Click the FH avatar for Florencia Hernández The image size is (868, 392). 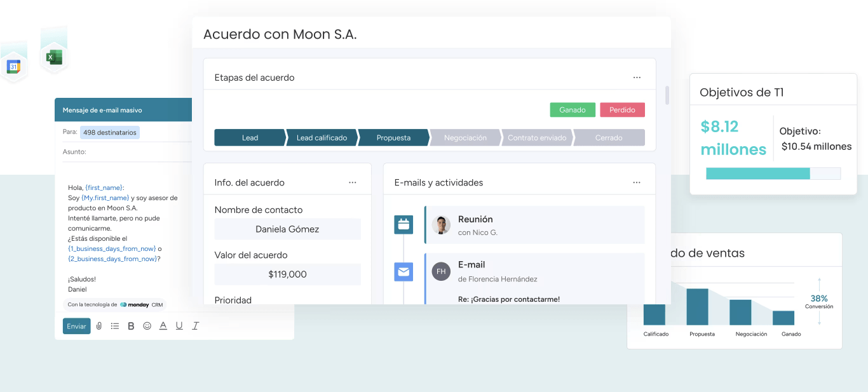pos(441,271)
